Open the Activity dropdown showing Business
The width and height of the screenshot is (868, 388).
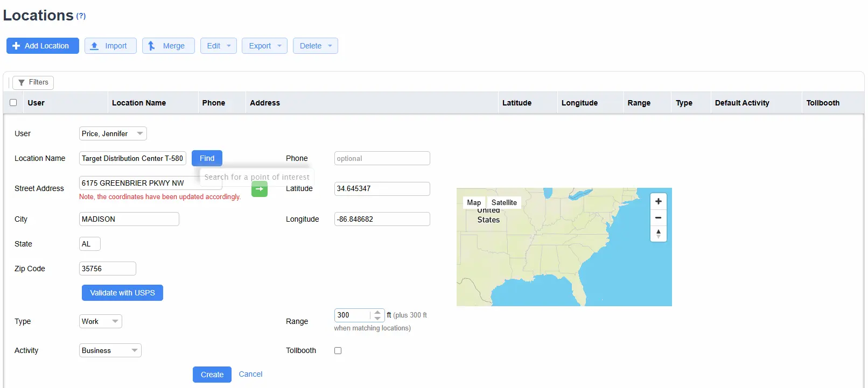tap(110, 350)
